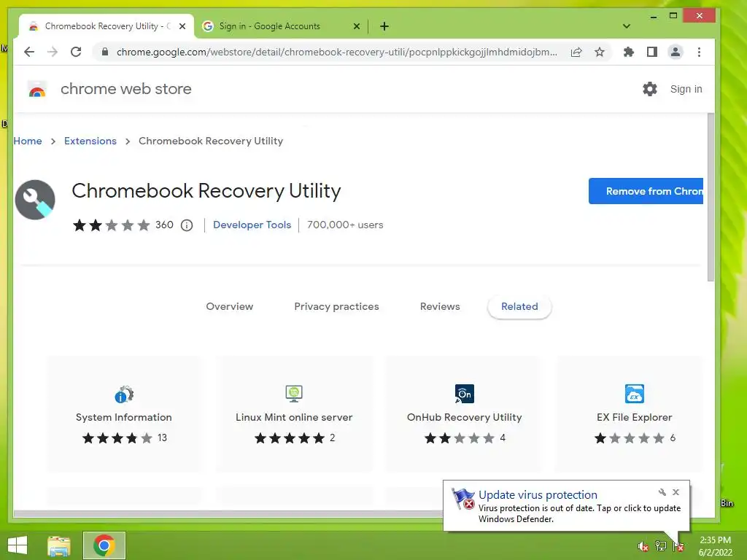Open the Overview tab
Screen dimensions: 747x560
(x=230, y=307)
